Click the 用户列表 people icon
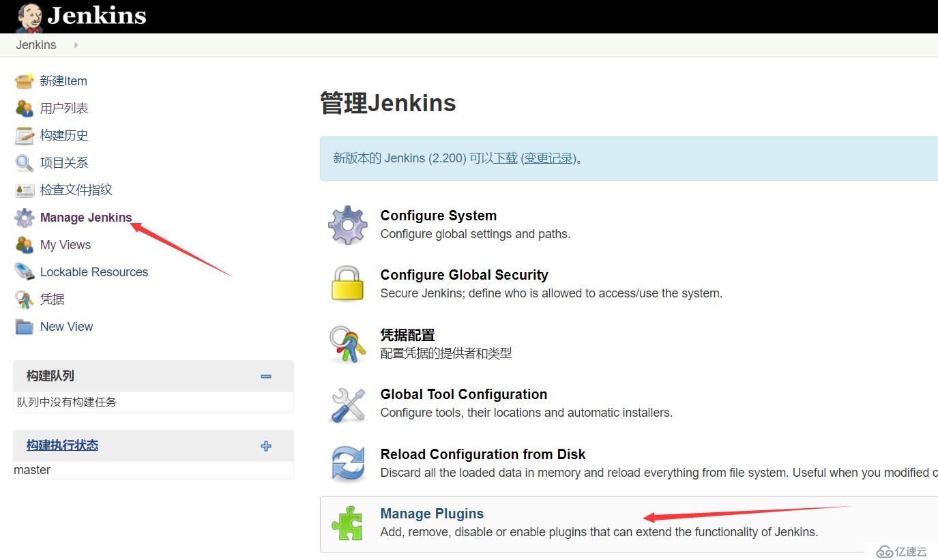Viewport: 938px width, 560px height. pyautogui.click(x=25, y=108)
